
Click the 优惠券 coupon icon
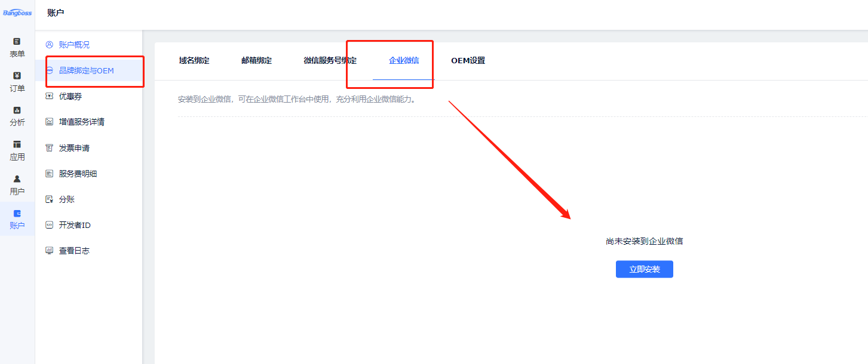pos(50,96)
